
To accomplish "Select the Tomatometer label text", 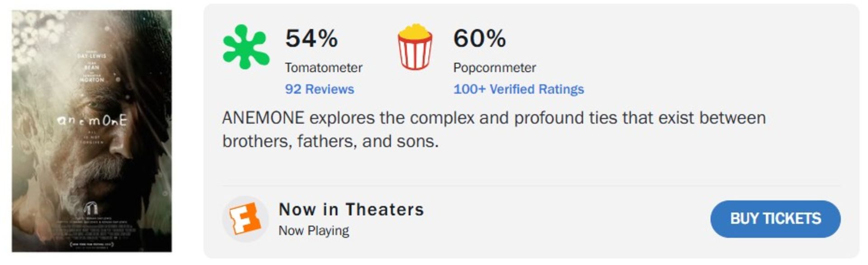I will 323,68.
